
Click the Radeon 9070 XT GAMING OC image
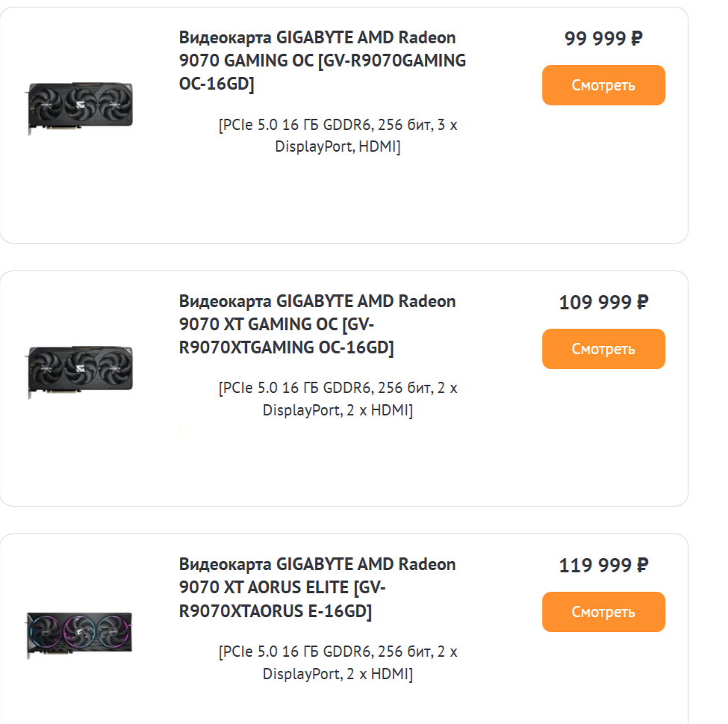(x=81, y=372)
